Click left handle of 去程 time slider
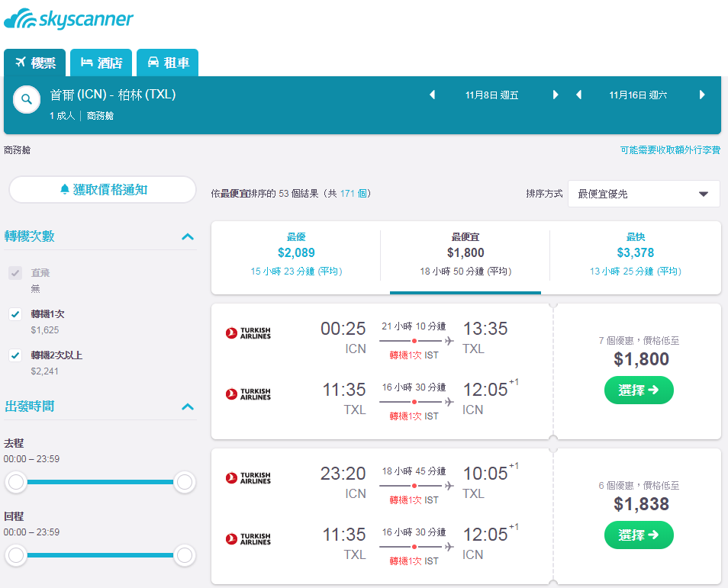 point(16,482)
